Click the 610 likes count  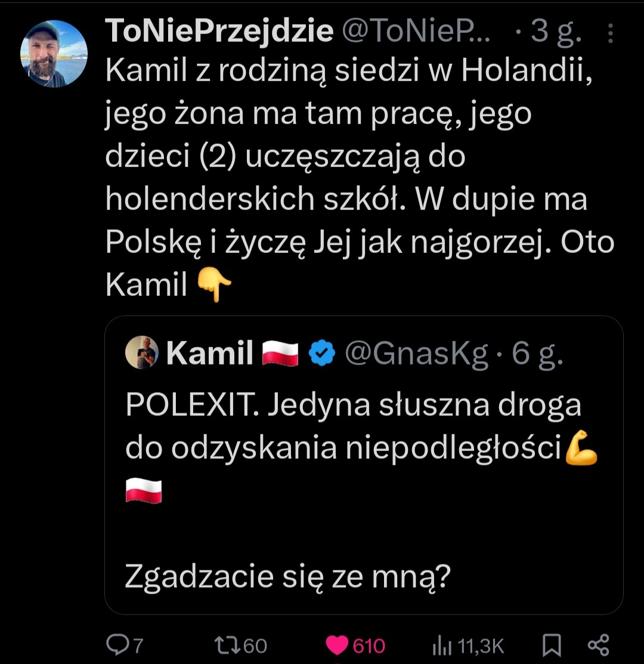[369, 646]
